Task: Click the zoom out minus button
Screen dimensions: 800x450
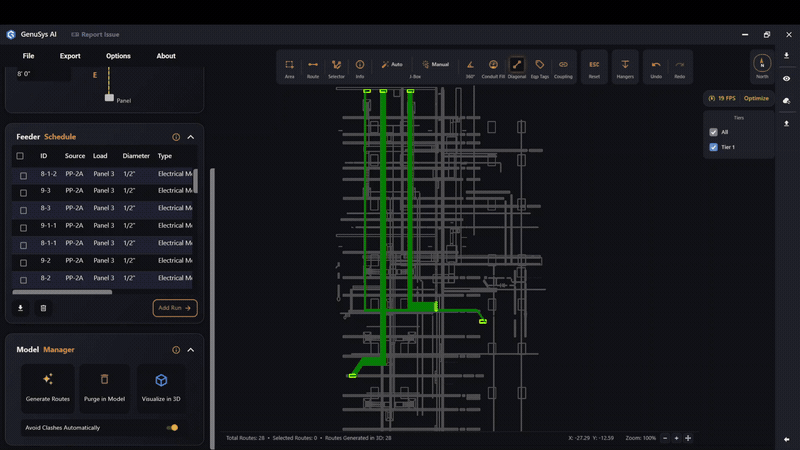Action: pyautogui.click(x=665, y=438)
